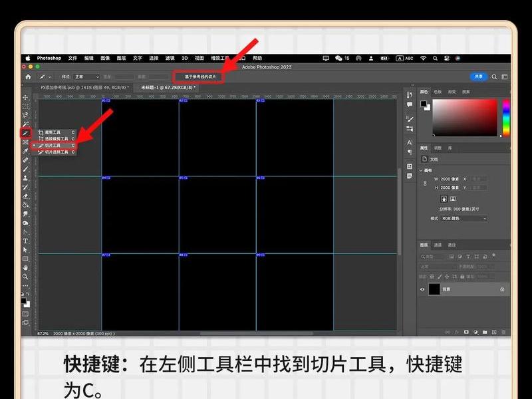Expand the status bar document info arrow
This screenshot has width=532, height=399.
click(x=114, y=334)
